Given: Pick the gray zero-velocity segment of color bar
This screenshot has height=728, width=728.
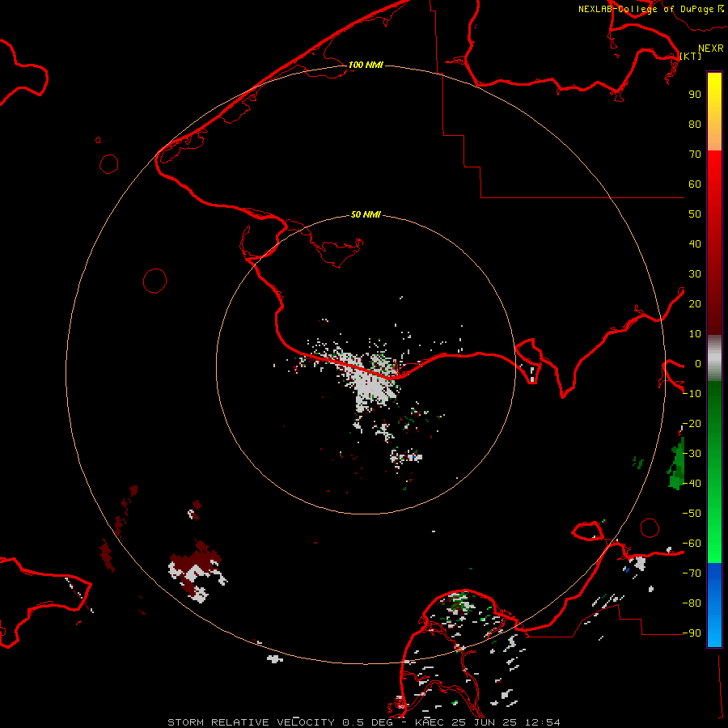Looking at the screenshot, I should (714, 358).
